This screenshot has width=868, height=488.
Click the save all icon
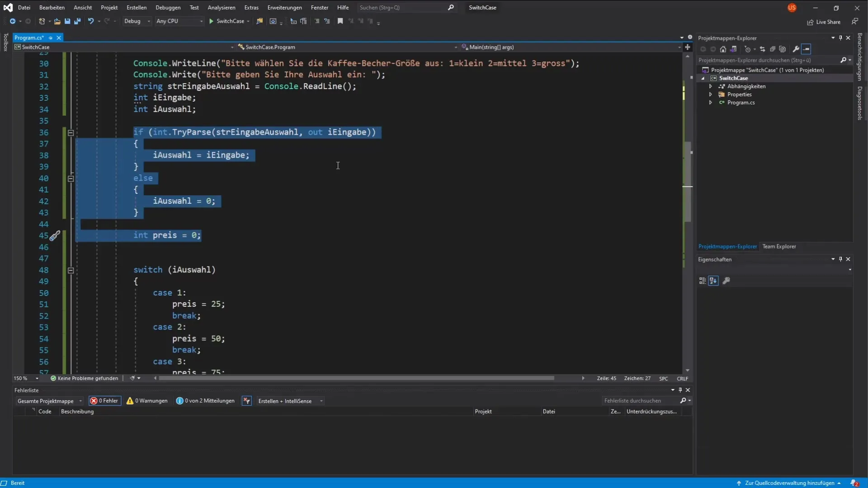[x=77, y=21]
